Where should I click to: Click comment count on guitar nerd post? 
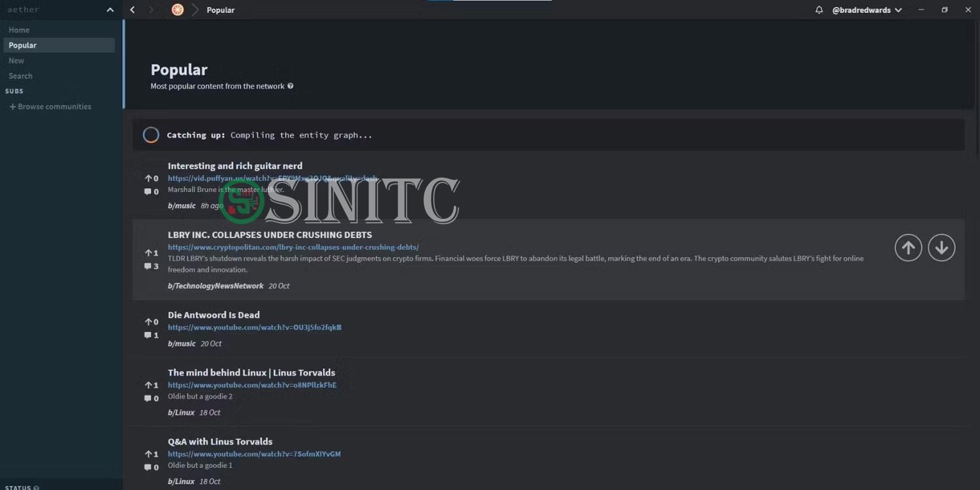point(152,191)
